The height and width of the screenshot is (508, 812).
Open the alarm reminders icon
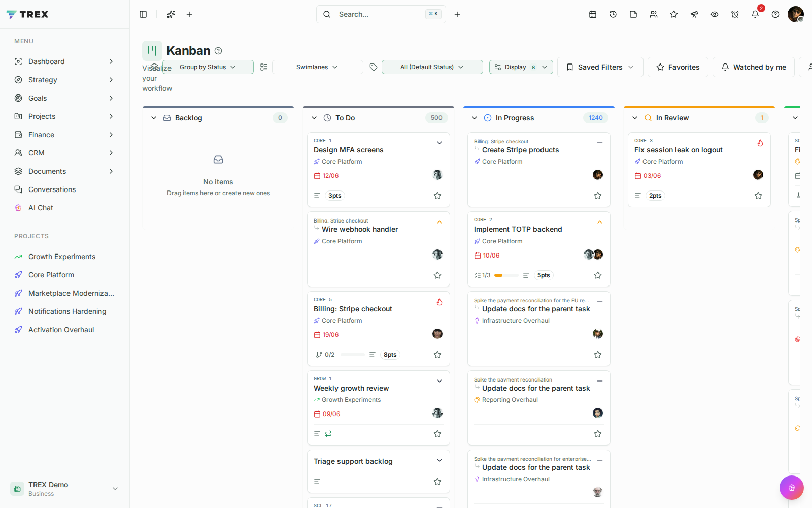[x=735, y=14]
